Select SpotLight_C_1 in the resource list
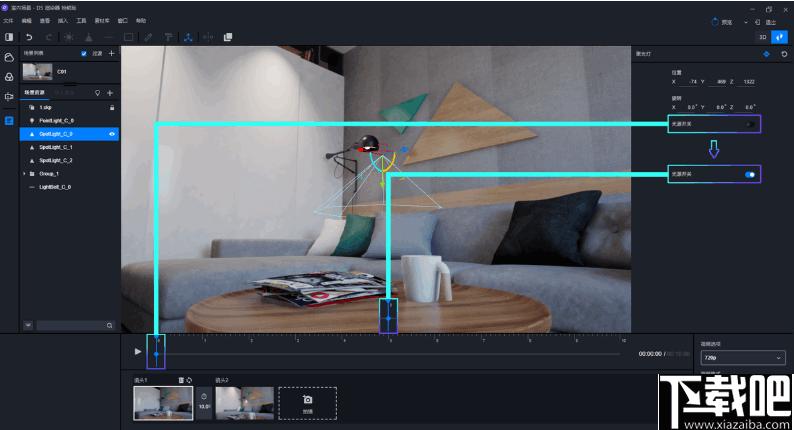The height and width of the screenshot is (430, 794). tap(69, 147)
